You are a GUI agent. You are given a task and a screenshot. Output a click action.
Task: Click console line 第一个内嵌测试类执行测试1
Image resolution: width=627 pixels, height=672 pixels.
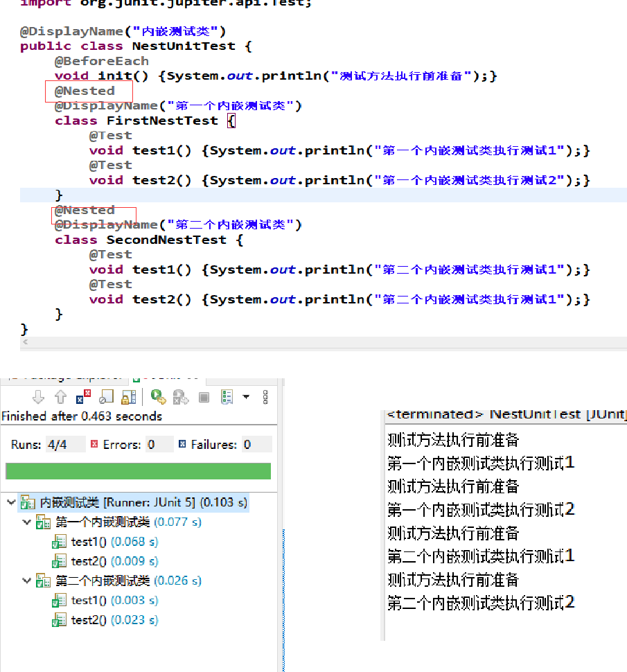coord(481,463)
